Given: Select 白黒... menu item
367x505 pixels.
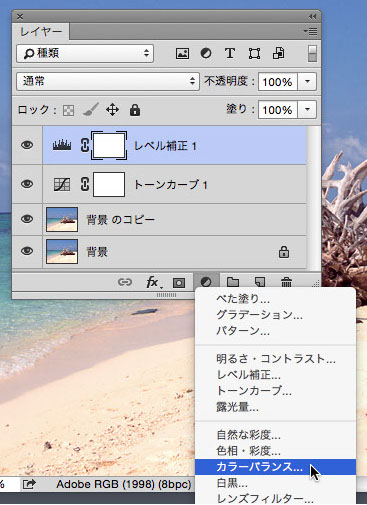Looking at the screenshot, I should click(275, 483).
